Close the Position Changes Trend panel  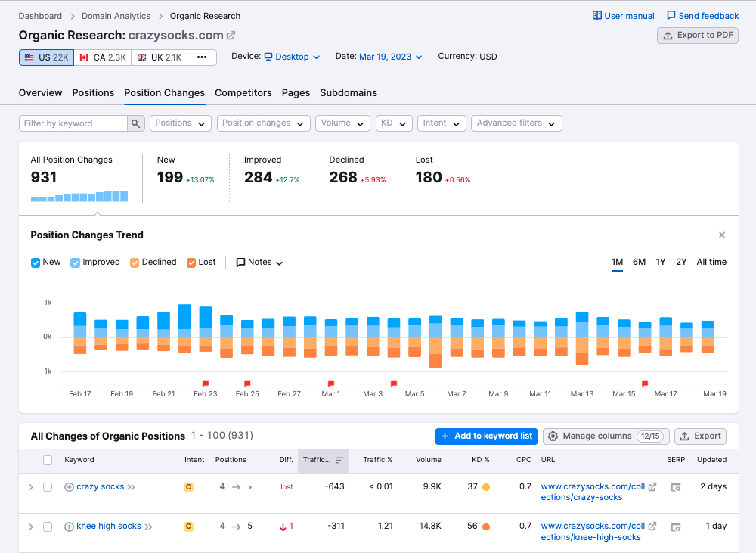coord(722,235)
